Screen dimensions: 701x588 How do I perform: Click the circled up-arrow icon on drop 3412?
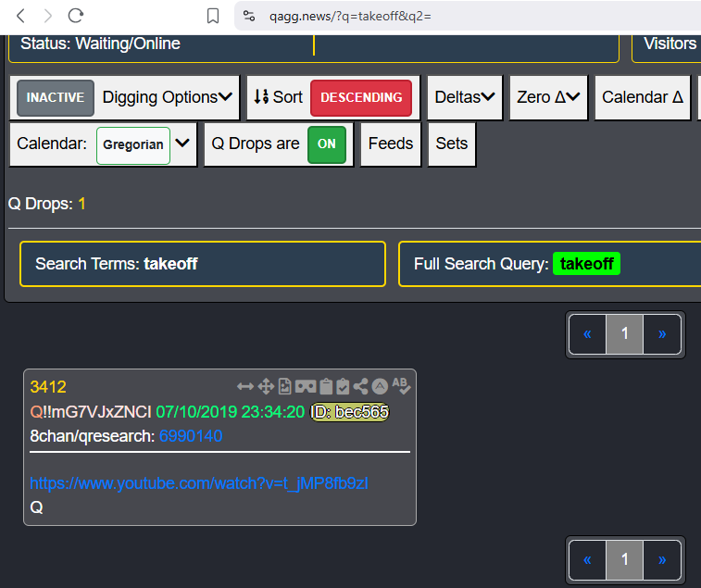click(380, 386)
